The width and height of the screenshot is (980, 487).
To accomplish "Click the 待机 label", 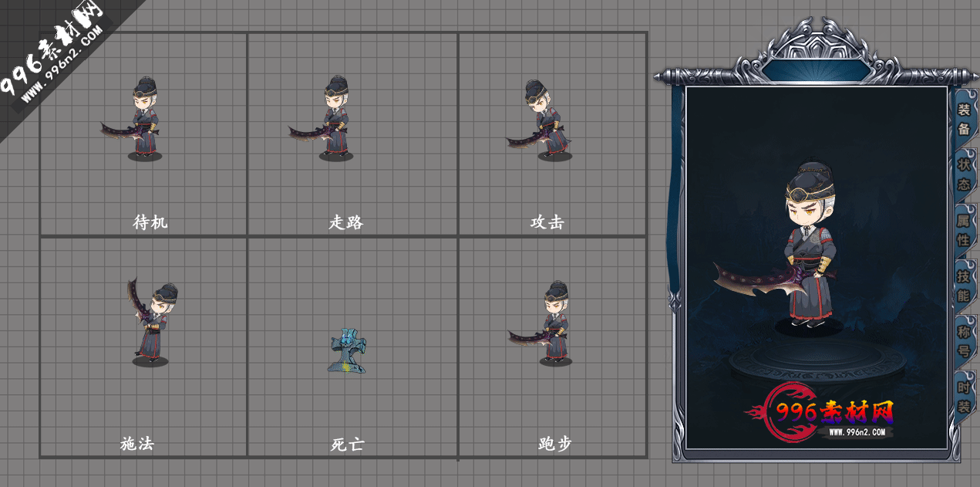I will tap(150, 222).
